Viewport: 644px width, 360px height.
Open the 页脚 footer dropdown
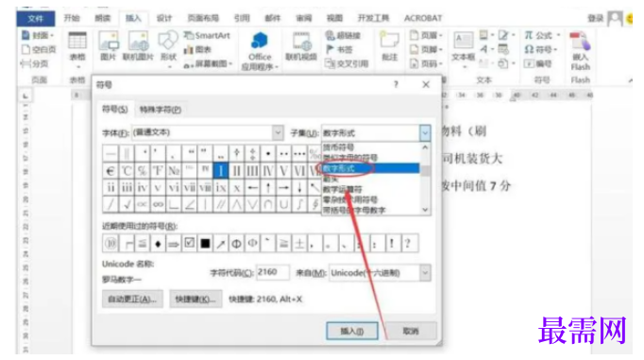tap(426, 49)
